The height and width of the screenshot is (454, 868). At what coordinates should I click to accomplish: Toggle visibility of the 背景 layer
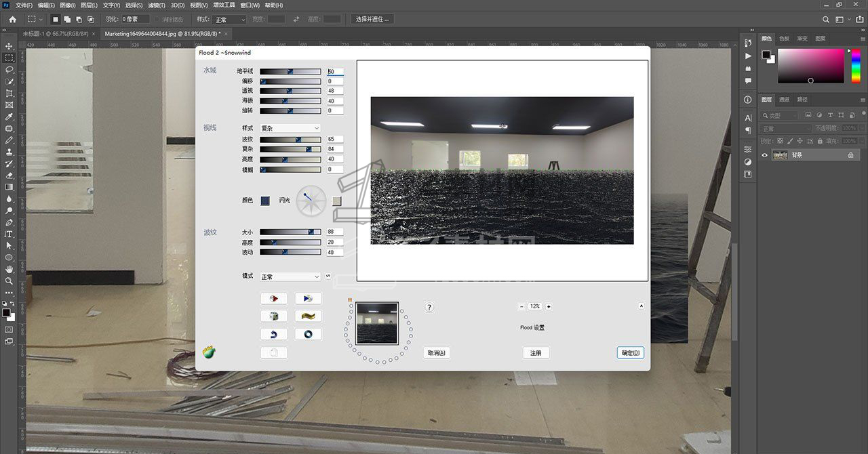[x=765, y=155]
